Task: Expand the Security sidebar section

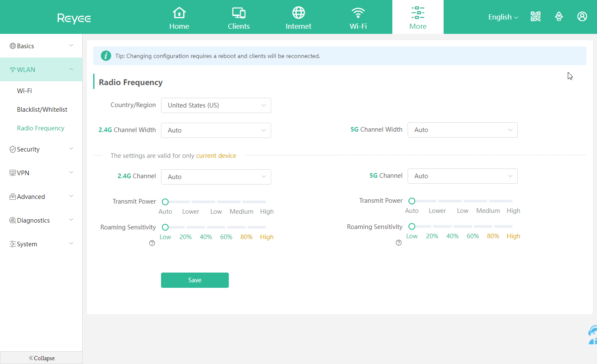Action: [41, 149]
